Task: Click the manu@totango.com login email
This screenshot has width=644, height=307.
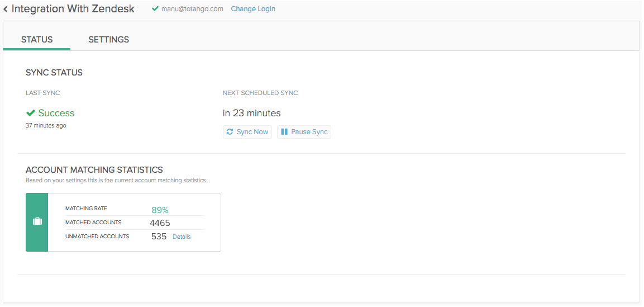Action: tap(193, 8)
